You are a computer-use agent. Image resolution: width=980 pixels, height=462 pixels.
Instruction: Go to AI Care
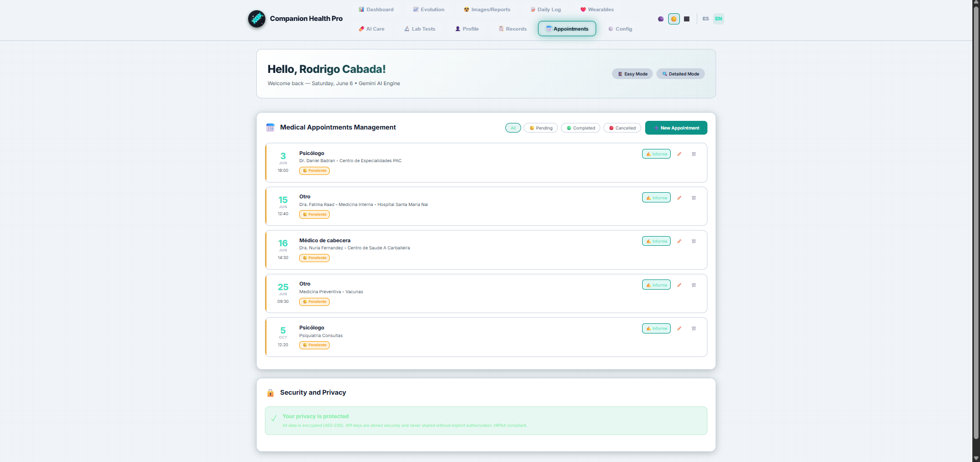point(372,29)
